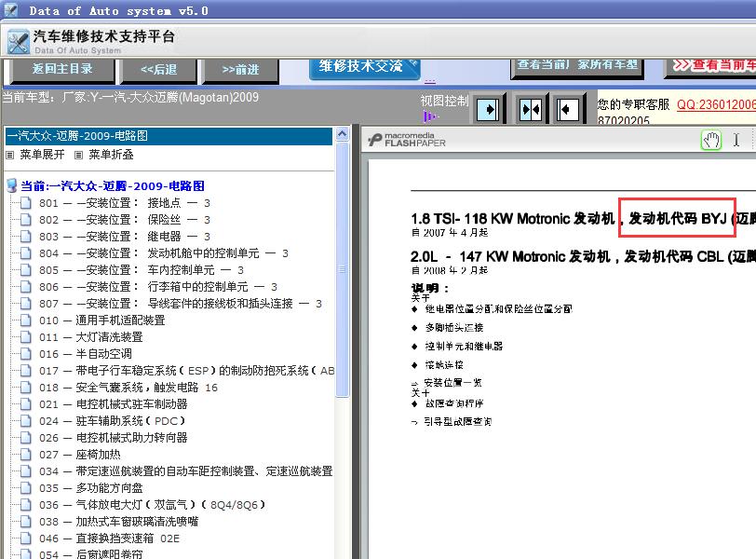Open 021 电控机械式驻车制动器 item

(113, 404)
